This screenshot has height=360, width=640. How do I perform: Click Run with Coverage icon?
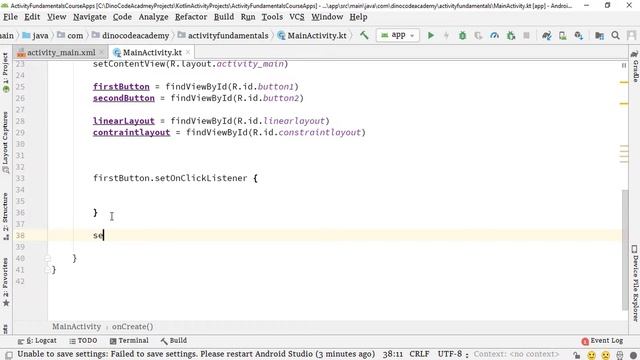click(x=478, y=36)
